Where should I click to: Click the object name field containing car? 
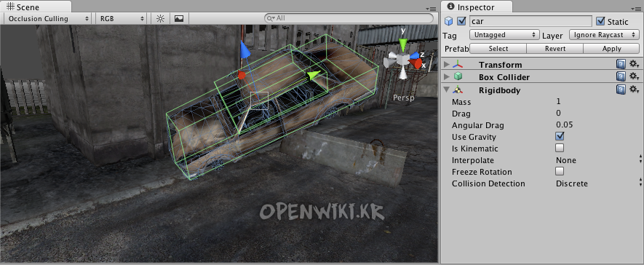pyautogui.click(x=530, y=21)
